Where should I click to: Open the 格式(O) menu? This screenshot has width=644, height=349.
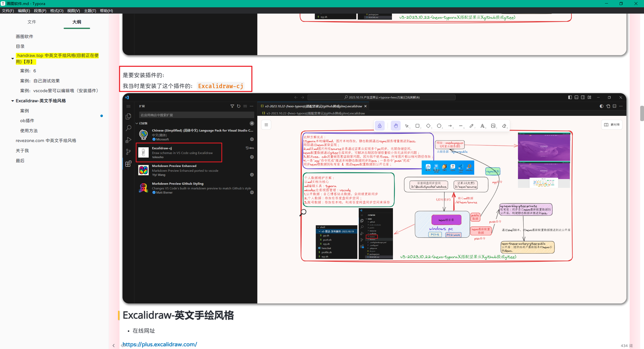[57, 11]
